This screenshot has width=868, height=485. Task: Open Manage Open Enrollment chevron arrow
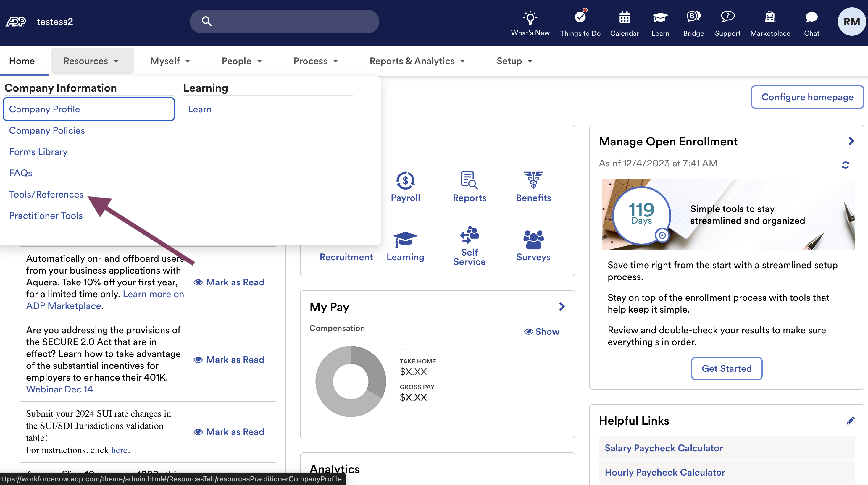point(851,141)
